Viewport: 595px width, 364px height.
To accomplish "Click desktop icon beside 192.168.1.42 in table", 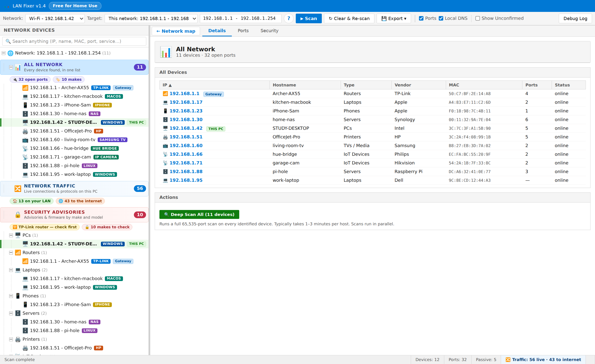I will pyautogui.click(x=165, y=128).
